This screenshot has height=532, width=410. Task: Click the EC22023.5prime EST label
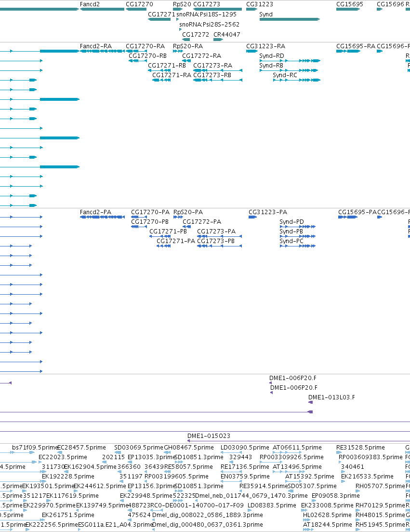pos(63,457)
